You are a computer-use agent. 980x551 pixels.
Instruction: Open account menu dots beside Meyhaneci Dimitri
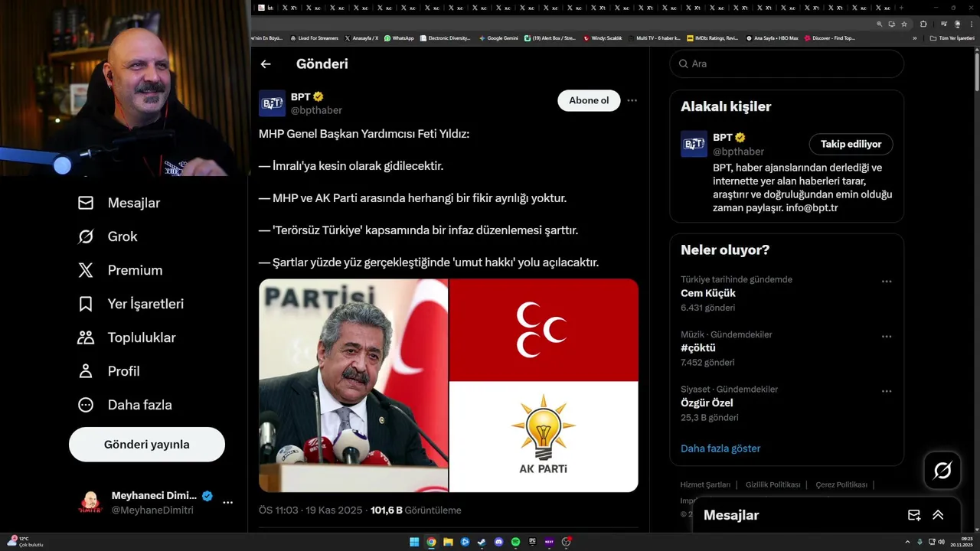pyautogui.click(x=227, y=503)
